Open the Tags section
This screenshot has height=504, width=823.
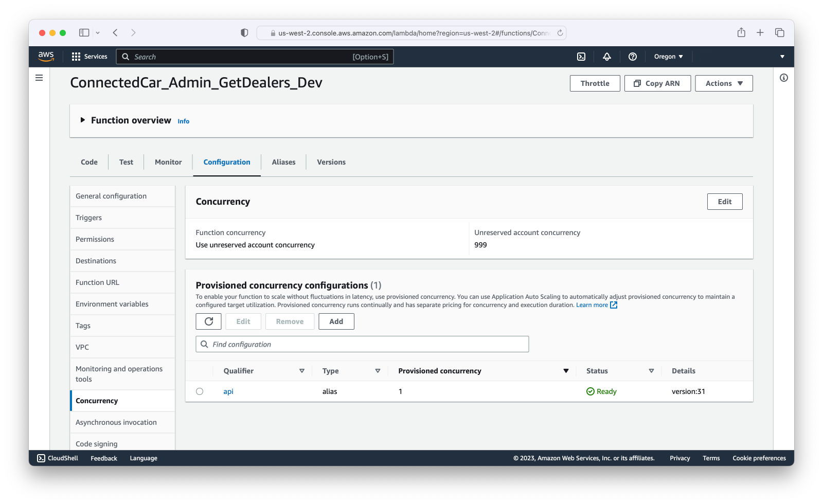click(122, 326)
